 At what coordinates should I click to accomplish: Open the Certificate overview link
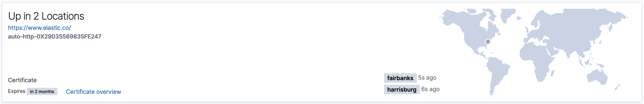[93, 92]
